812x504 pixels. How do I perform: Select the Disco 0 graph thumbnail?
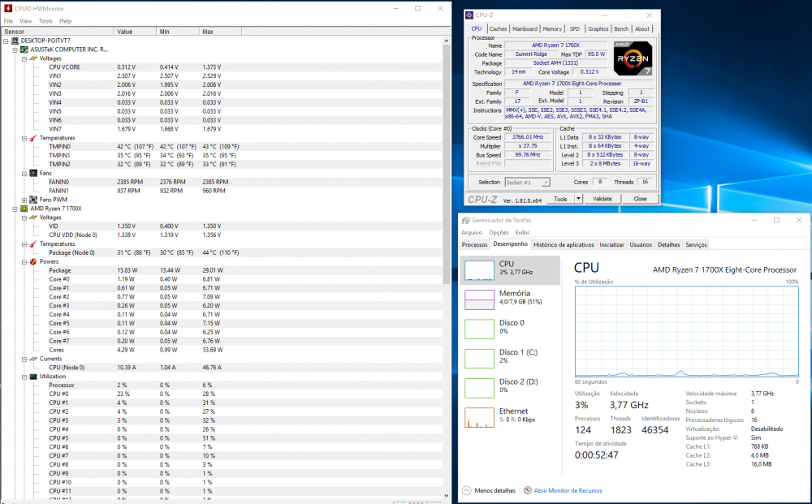(479, 329)
